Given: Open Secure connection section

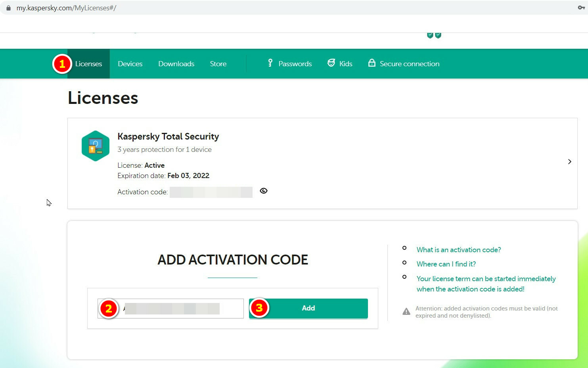Looking at the screenshot, I should 410,64.
